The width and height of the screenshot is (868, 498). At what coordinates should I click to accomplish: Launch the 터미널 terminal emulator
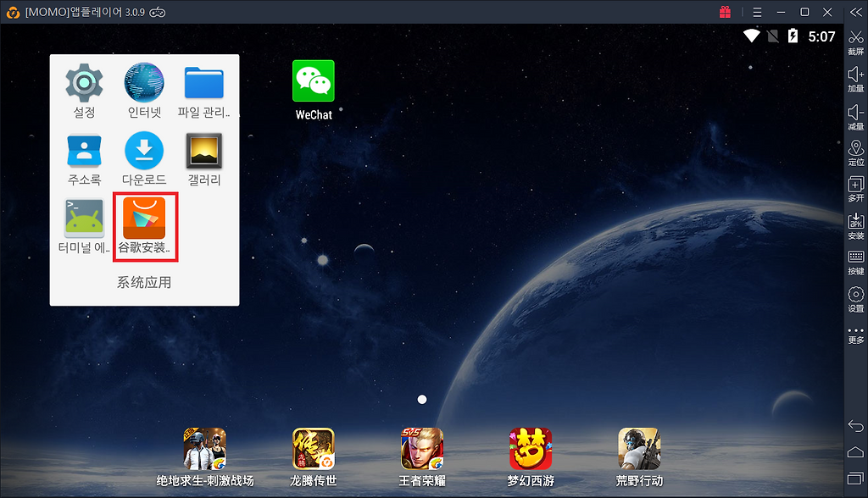84,219
